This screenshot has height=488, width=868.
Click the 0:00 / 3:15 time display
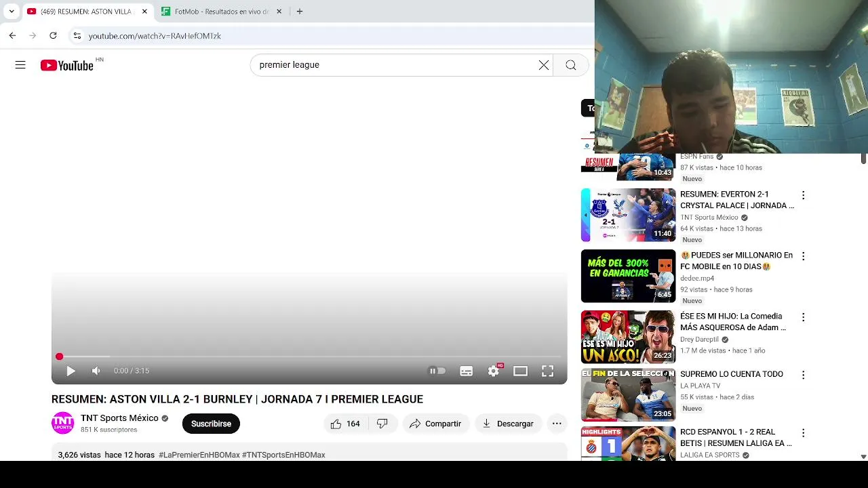click(132, 371)
